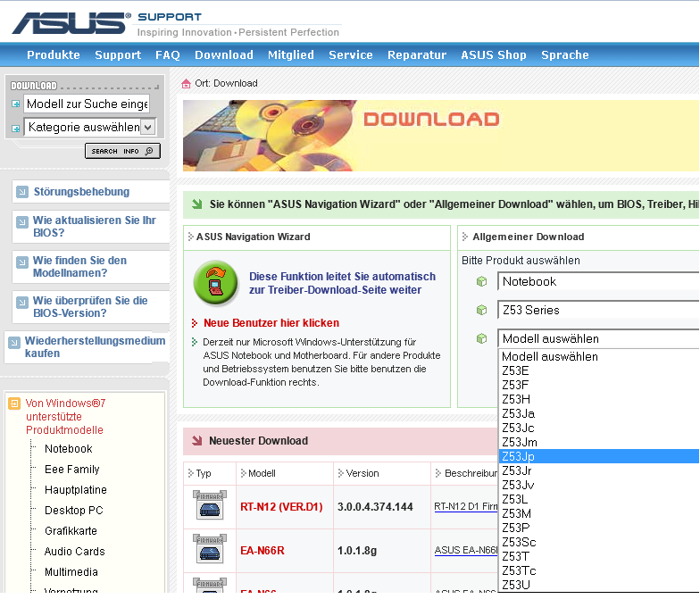Open the Z53 Series dropdown
The height and width of the screenshot is (599, 700).
point(598,311)
